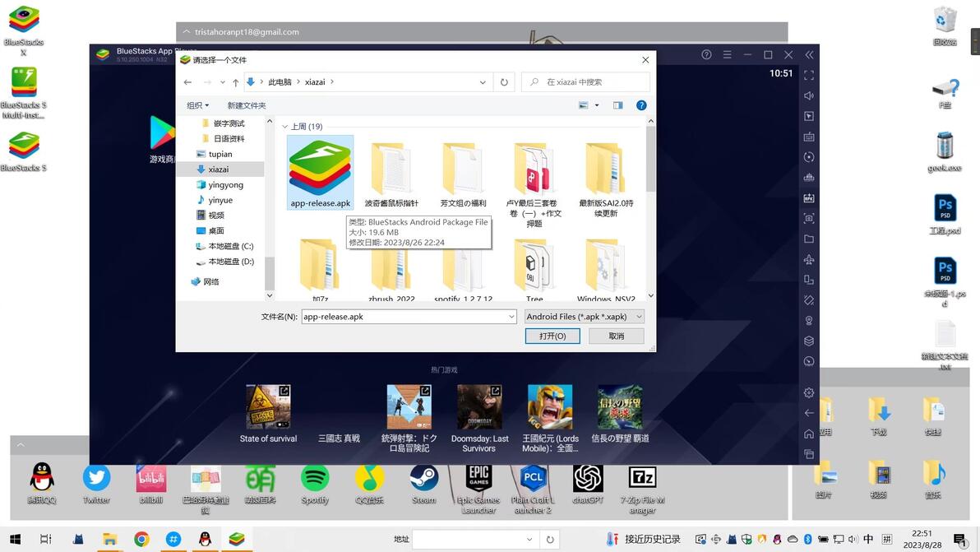Viewport: 980px width, 552px height.
Task: Click the file list vertical scrollbar
Action: coord(650,160)
